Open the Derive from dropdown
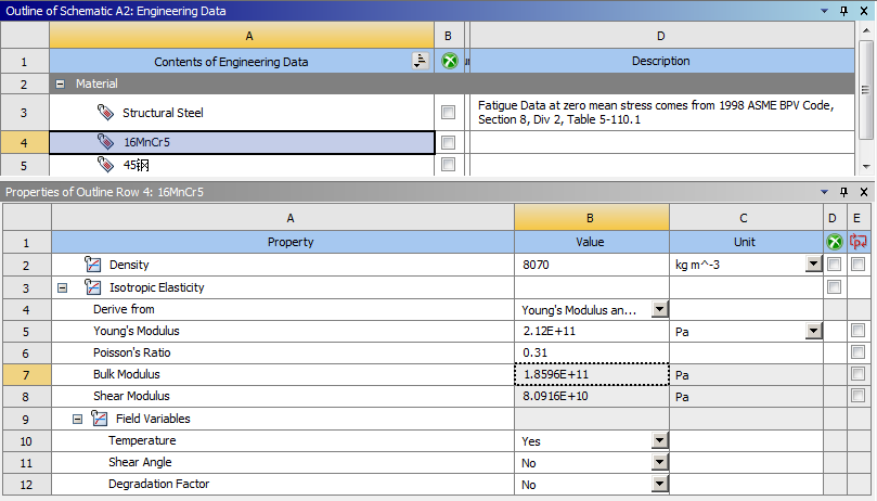This screenshot has width=877, height=501. click(660, 309)
